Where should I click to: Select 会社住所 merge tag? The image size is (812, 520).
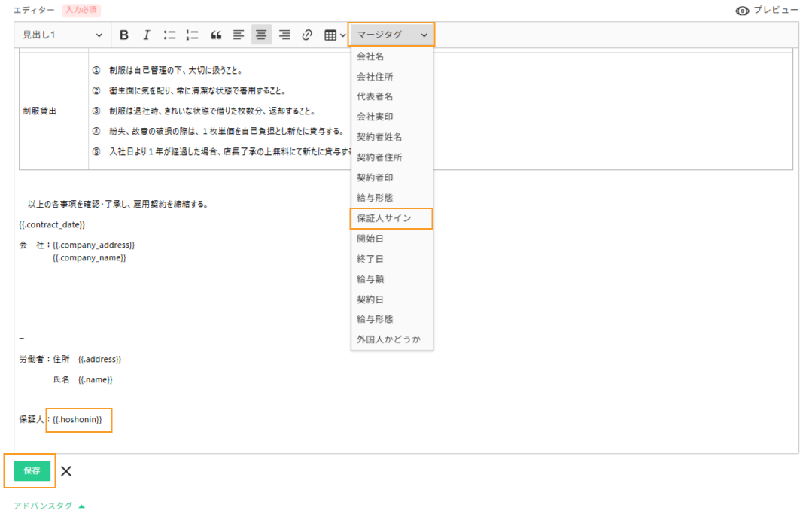(x=392, y=77)
